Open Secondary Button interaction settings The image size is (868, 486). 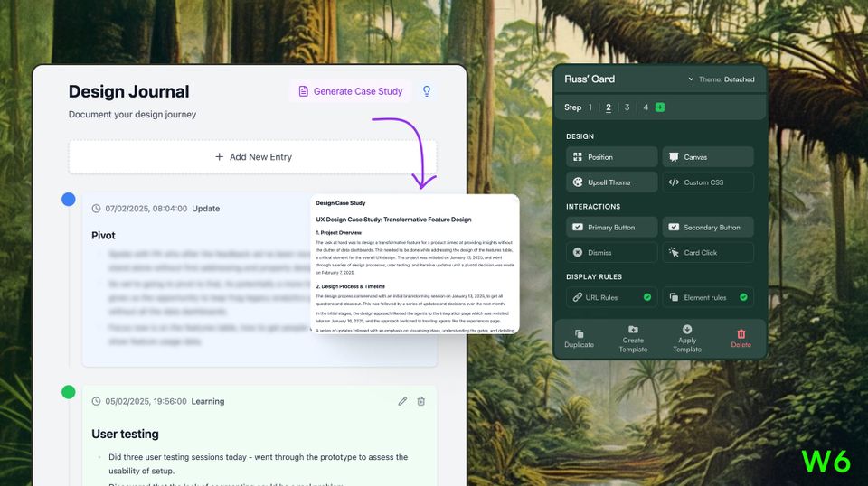(x=708, y=228)
